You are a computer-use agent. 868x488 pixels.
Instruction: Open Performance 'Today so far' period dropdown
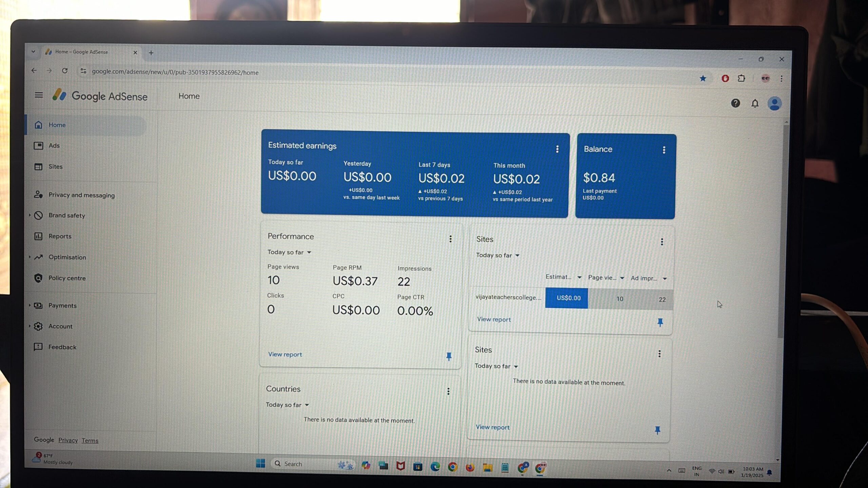click(289, 252)
